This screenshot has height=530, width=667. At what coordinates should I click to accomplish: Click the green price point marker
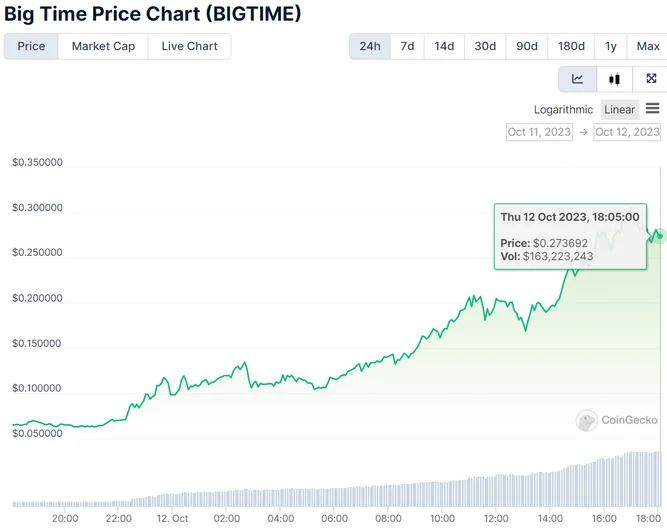click(x=660, y=236)
